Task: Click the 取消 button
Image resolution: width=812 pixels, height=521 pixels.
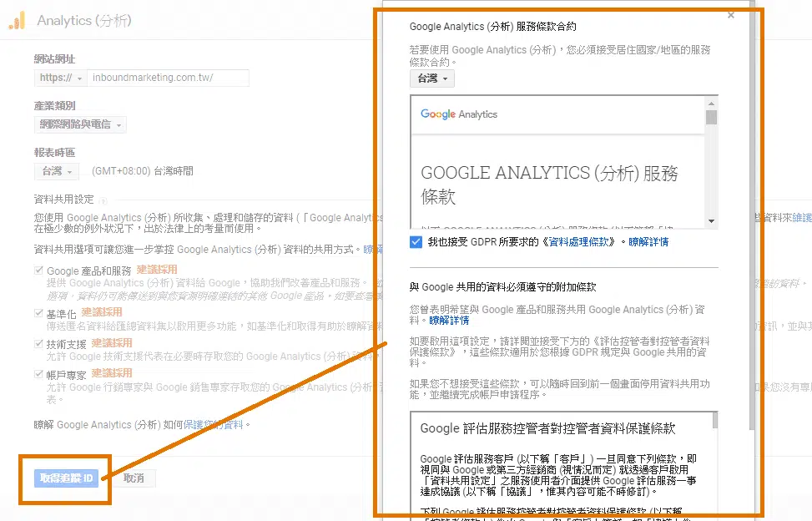Action: point(134,478)
